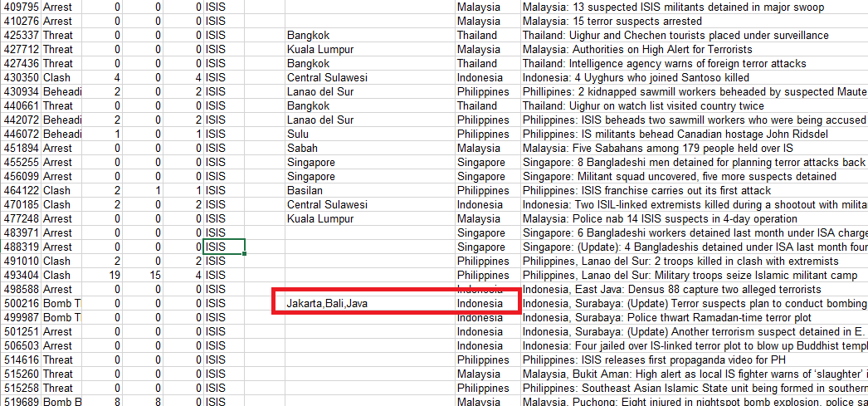Click the Clash cell in row 430350
Viewport: 868px width, 406px height.
[61, 77]
